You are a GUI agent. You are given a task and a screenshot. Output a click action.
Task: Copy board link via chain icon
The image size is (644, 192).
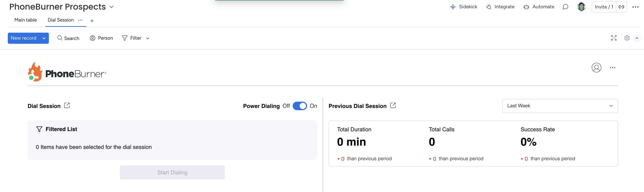621,7
